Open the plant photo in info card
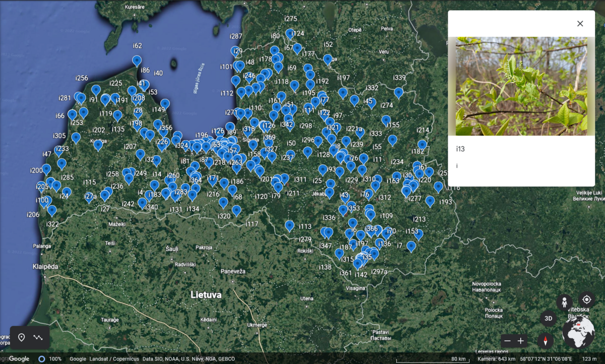 pyautogui.click(x=521, y=86)
